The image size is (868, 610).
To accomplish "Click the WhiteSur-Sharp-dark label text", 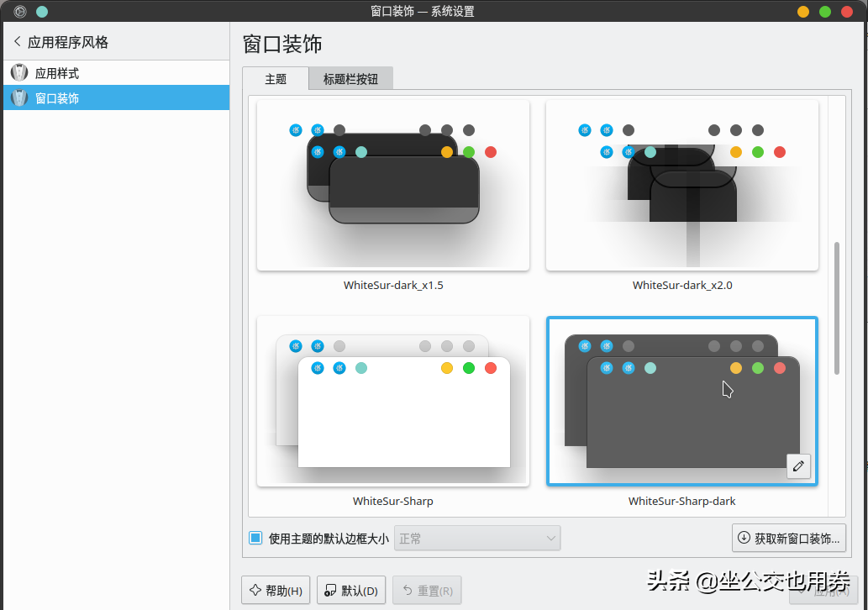I will click(x=682, y=501).
